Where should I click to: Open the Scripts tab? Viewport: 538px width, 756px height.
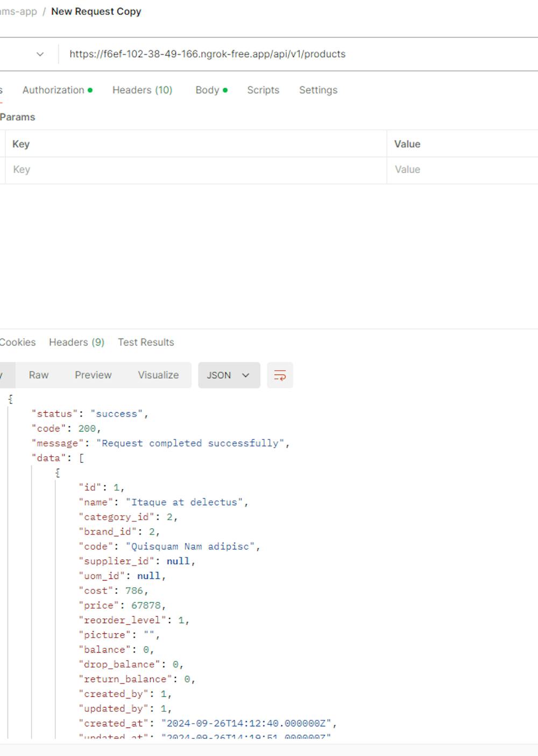tap(263, 90)
